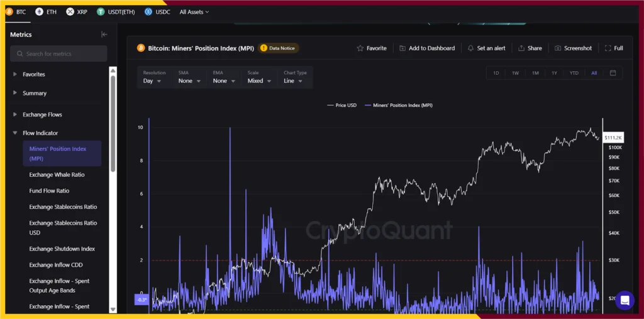The width and height of the screenshot is (644, 319).
Task: Click the Set an alert bell
Action: pyautogui.click(x=470, y=48)
